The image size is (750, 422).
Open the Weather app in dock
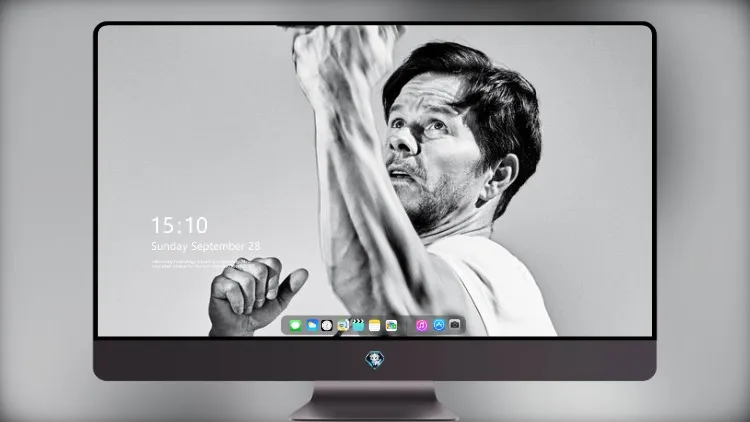coord(312,325)
